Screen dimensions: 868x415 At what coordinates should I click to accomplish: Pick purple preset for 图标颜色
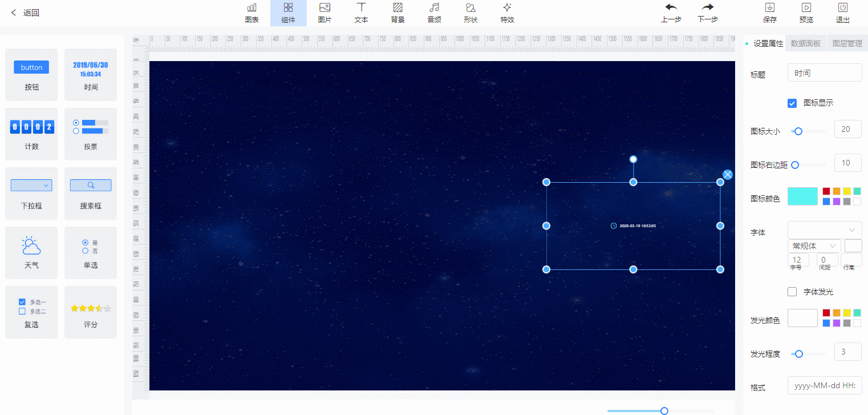[837, 202]
